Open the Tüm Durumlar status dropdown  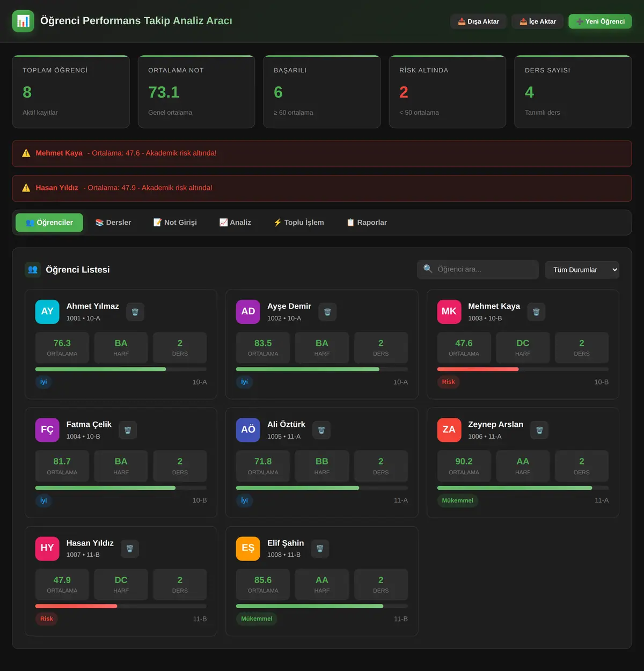point(582,270)
